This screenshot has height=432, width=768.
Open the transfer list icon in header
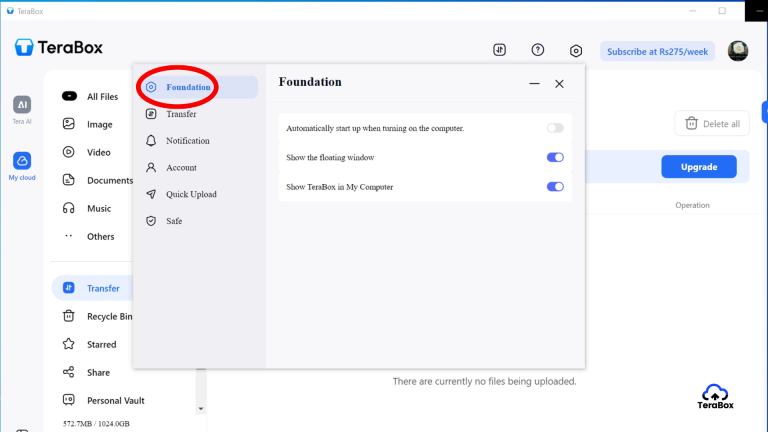499,50
